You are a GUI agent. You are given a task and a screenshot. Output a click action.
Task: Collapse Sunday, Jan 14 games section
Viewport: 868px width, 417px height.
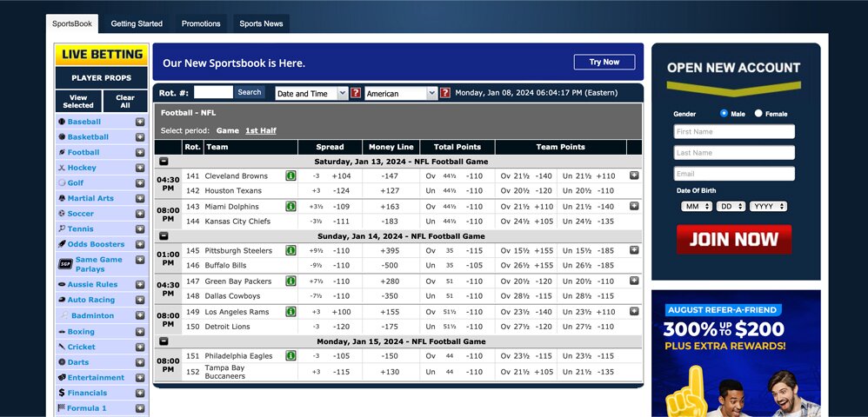pos(164,236)
